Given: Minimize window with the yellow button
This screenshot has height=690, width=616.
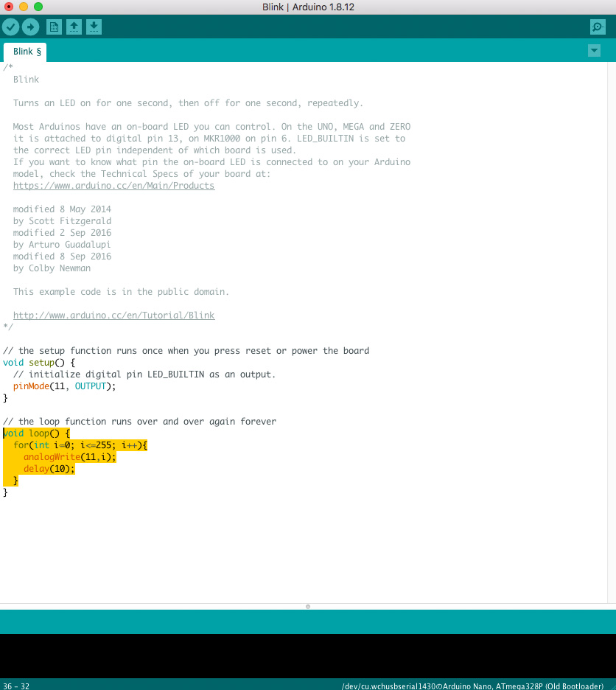Looking at the screenshot, I should click(24, 7).
